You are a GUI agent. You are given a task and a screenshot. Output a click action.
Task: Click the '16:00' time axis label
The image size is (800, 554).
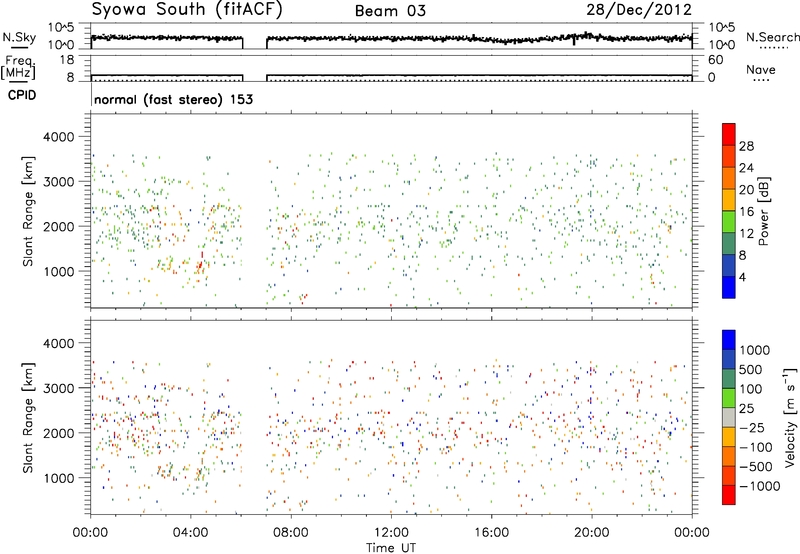491,533
